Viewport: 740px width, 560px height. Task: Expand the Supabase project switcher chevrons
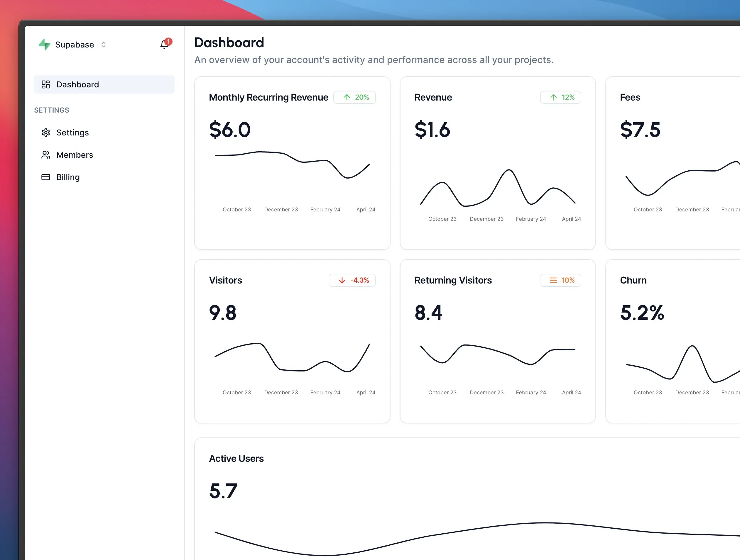104,45
